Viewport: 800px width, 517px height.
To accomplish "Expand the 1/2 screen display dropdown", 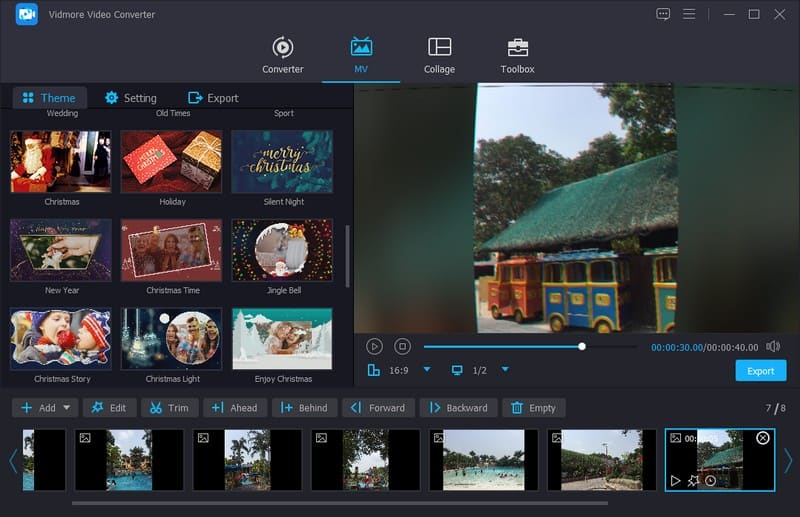I will 505,370.
